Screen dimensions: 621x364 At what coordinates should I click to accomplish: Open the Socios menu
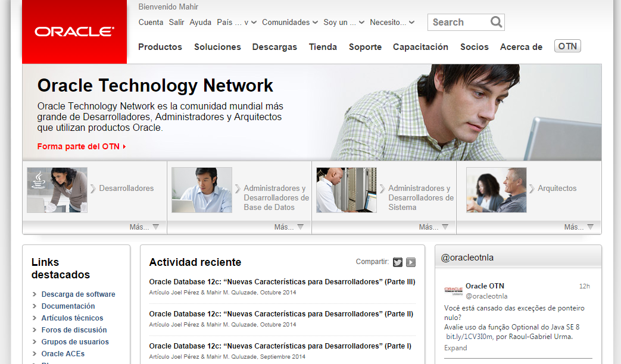click(x=475, y=46)
